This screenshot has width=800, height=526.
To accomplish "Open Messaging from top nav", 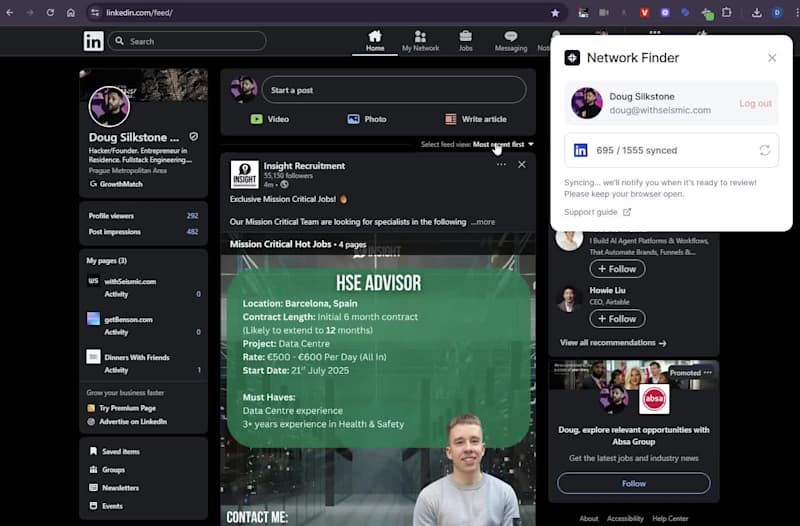I will coord(511,41).
